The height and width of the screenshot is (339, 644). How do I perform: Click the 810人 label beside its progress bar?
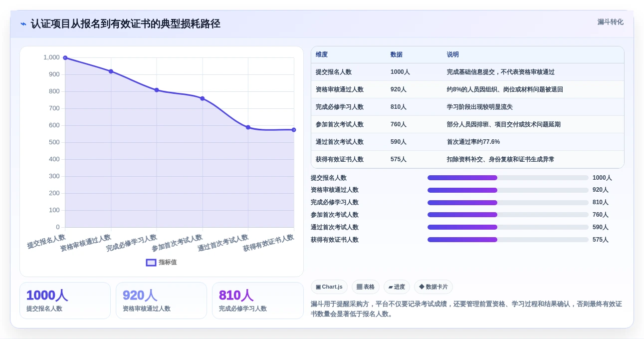pos(601,203)
